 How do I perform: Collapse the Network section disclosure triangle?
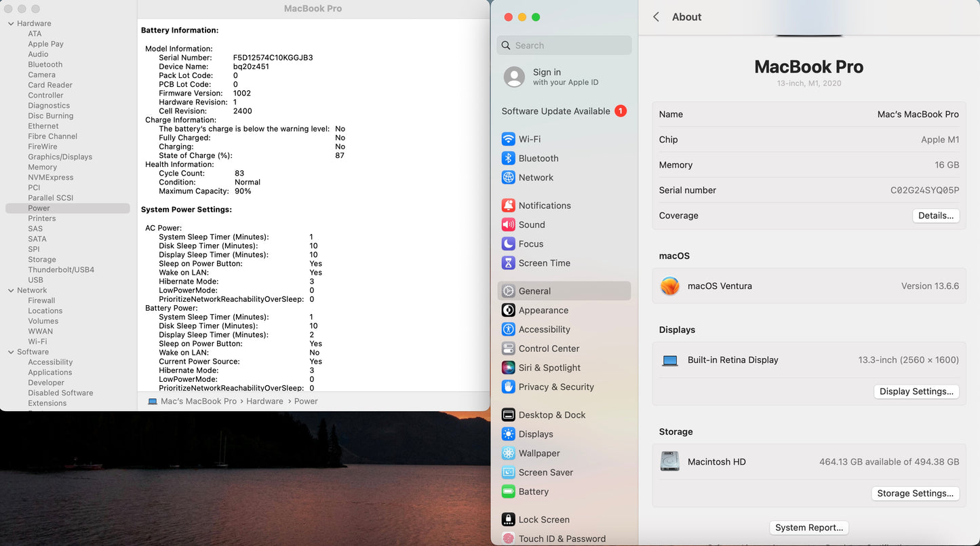pyautogui.click(x=11, y=290)
